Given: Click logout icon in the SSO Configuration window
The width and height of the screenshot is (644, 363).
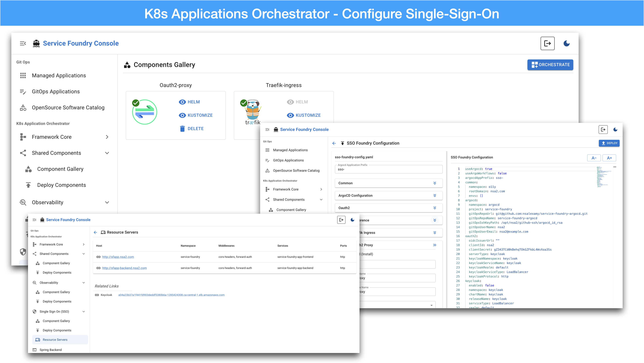Looking at the screenshot, I should coord(603,129).
